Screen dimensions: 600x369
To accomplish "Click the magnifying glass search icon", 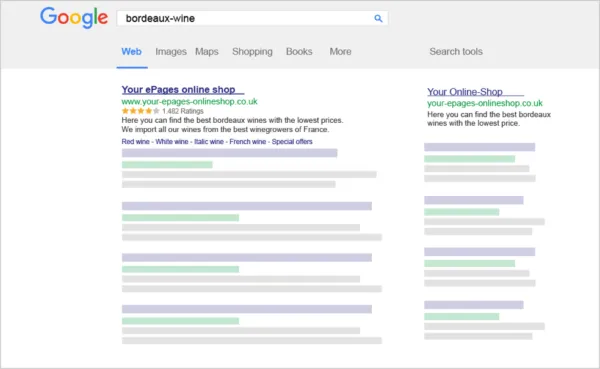I will coord(378,18).
